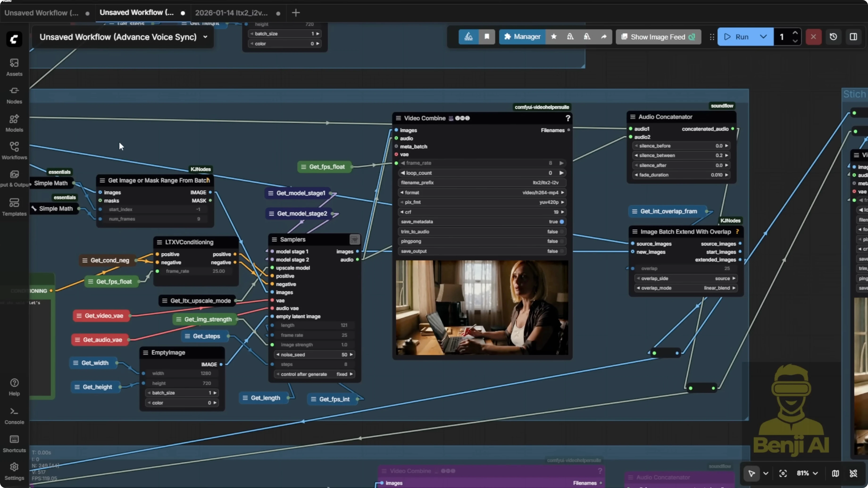
Task: Toggle save_metadata in Video Combine
Action: click(561, 222)
